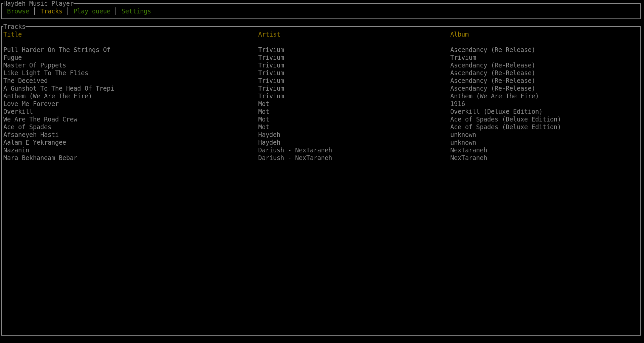Select track title 'Ace of Spades'
Screen dimensions: 644x343
click(27, 127)
